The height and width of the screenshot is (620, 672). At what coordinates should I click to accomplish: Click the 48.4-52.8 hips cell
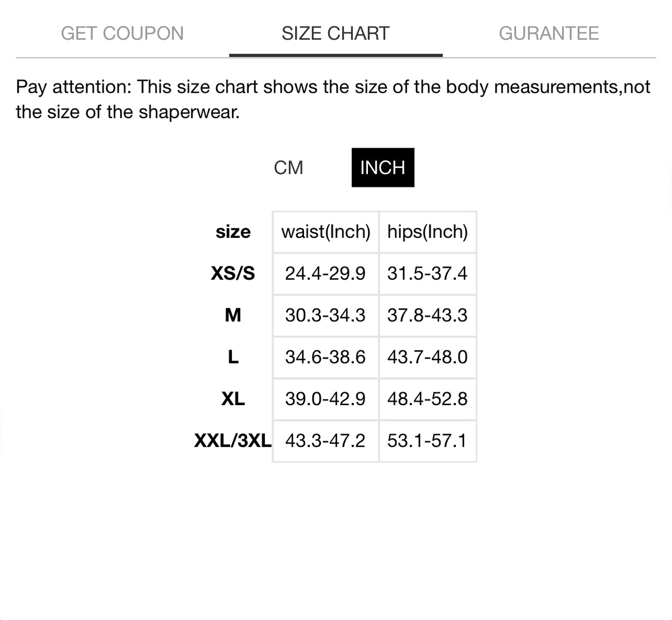point(427,399)
